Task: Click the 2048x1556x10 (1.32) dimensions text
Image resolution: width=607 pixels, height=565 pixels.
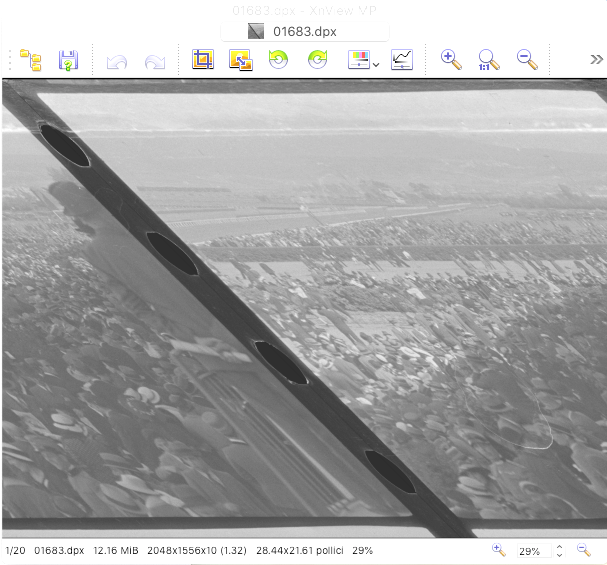Action: 197,550
